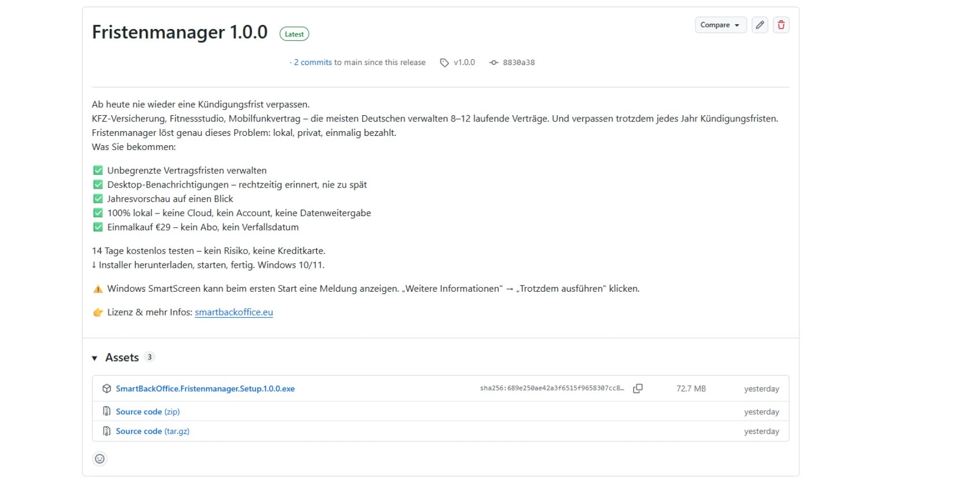Click the archive icon beside Source code (tar.gz)
Viewport: 980px width, 483px height.
pyautogui.click(x=107, y=431)
